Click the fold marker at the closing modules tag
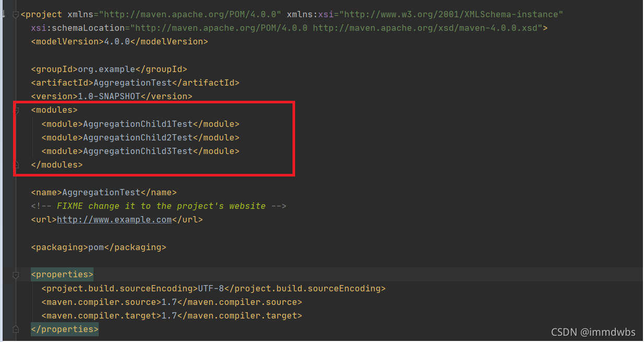The height and width of the screenshot is (342, 644). coord(16,164)
